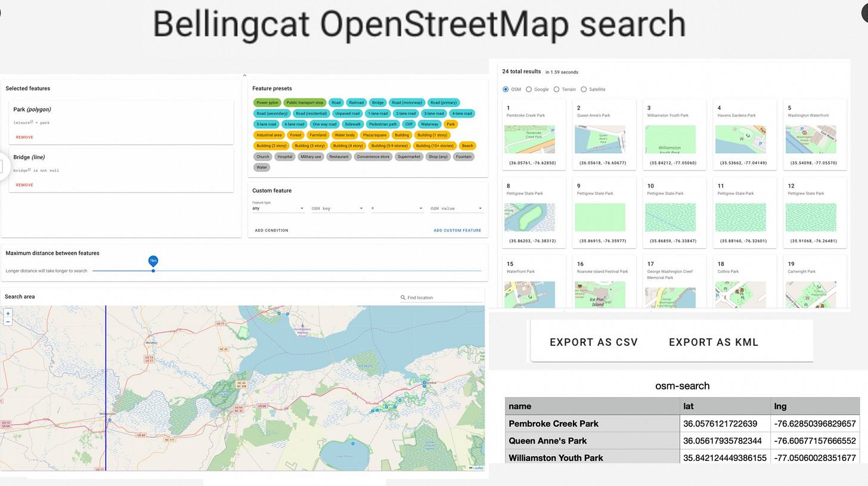Screen dimensions: 868x486
Task: Open result 8 Pettigrew State Park thumbnail
Action: coord(529,218)
